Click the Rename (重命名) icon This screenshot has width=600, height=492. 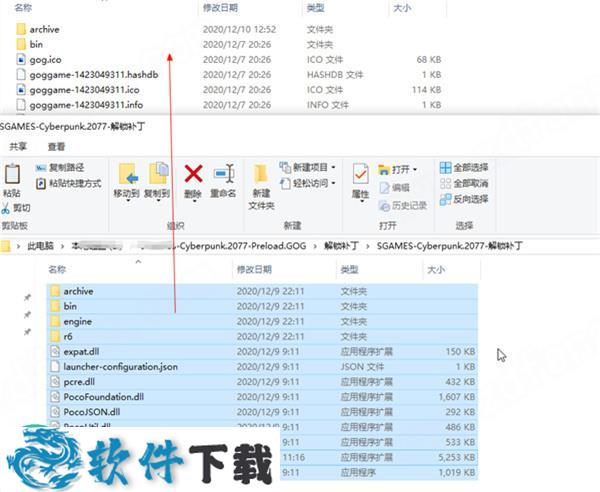[x=223, y=174]
